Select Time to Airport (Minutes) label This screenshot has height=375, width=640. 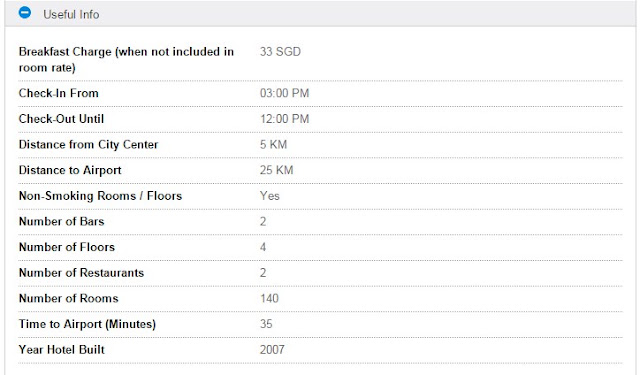click(x=87, y=324)
